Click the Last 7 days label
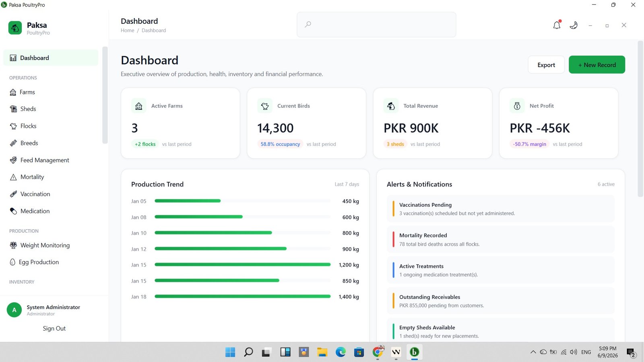 (347, 184)
